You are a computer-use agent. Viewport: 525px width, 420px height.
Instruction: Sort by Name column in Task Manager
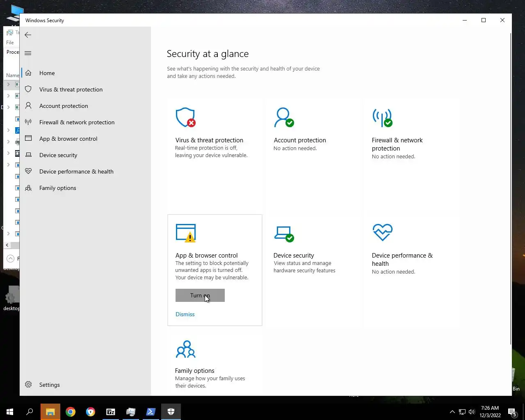(12, 75)
